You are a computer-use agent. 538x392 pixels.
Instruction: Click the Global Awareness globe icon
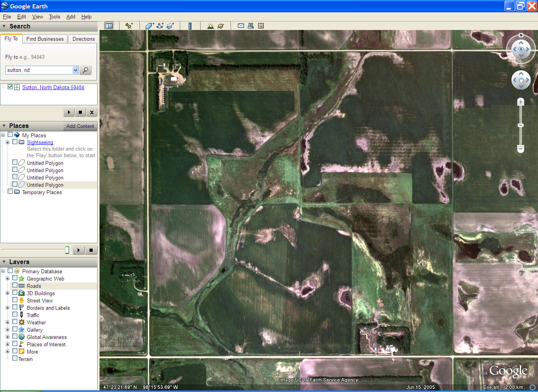(x=22, y=337)
